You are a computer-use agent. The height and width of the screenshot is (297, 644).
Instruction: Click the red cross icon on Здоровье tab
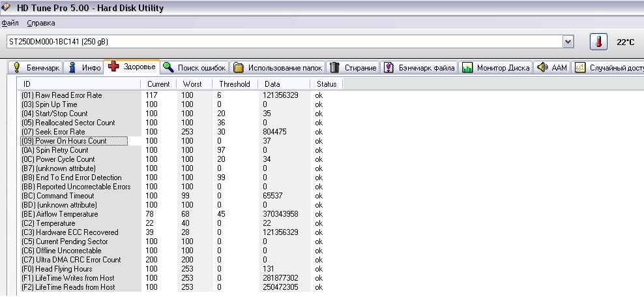[x=114, y=66]
